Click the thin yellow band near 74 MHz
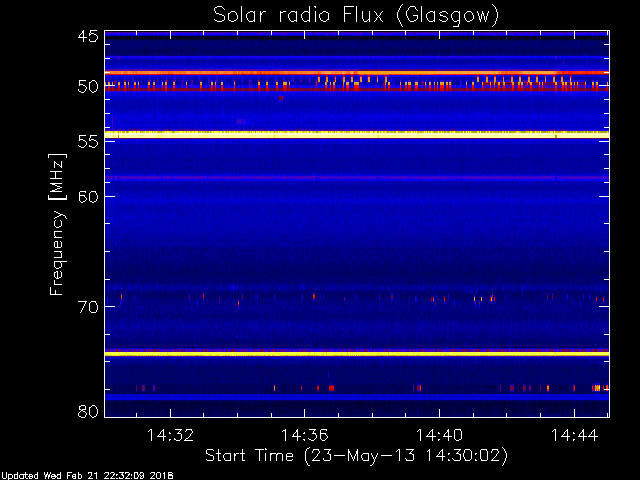This screenshot has width=640, height=480. (x=357, y=354)
